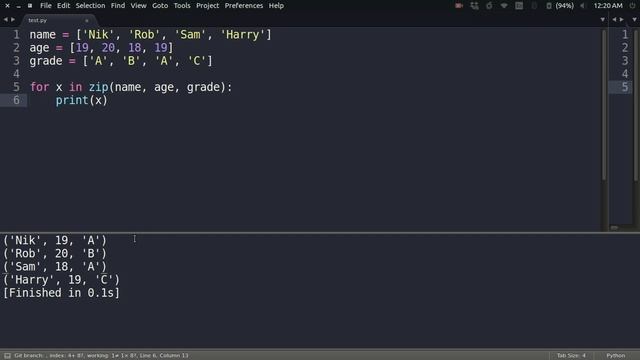Open the Selection menu
The height and width of the screenshot is (360, 640).
[x=90, y=6]
